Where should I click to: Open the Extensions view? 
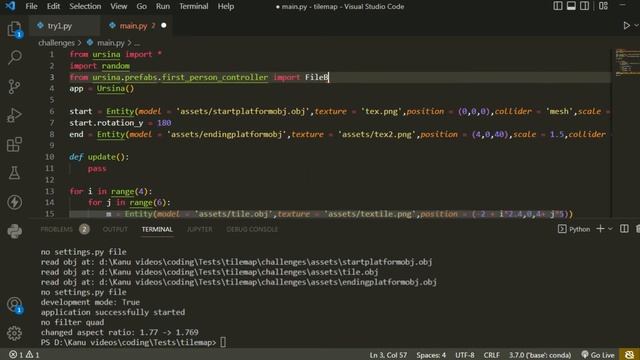click(15, 144)
